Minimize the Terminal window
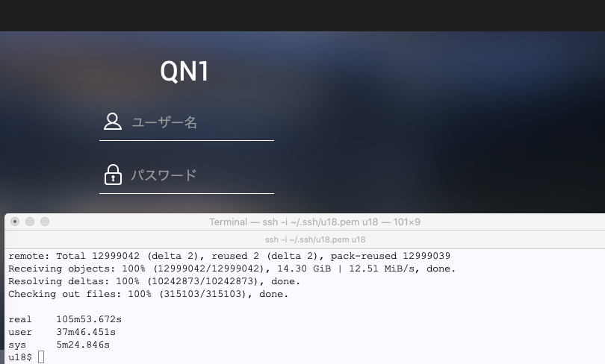This screenshot has width=605, height=364. click(x=30, y=222)
